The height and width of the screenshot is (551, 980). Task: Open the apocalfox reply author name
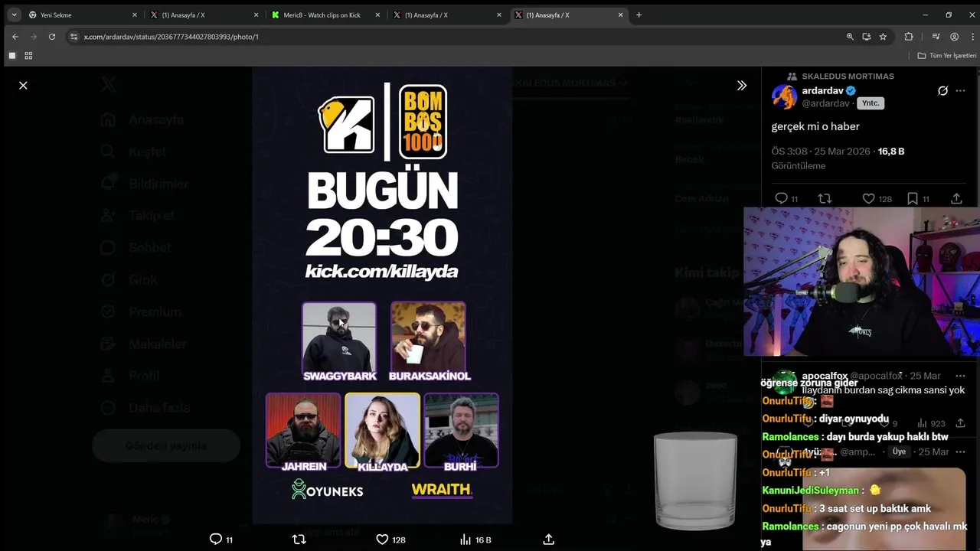point(824,376)
